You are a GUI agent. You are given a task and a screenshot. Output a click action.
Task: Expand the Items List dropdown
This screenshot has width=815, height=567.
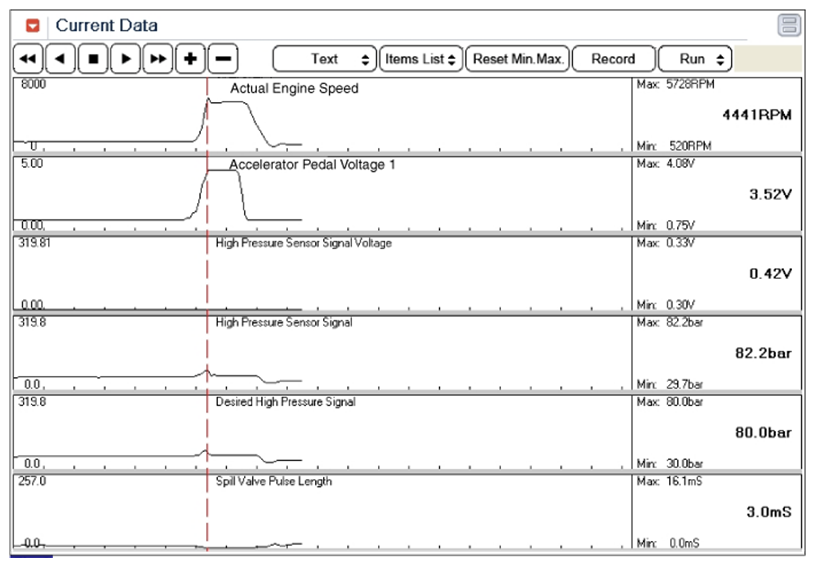click(x=421, y=59)
